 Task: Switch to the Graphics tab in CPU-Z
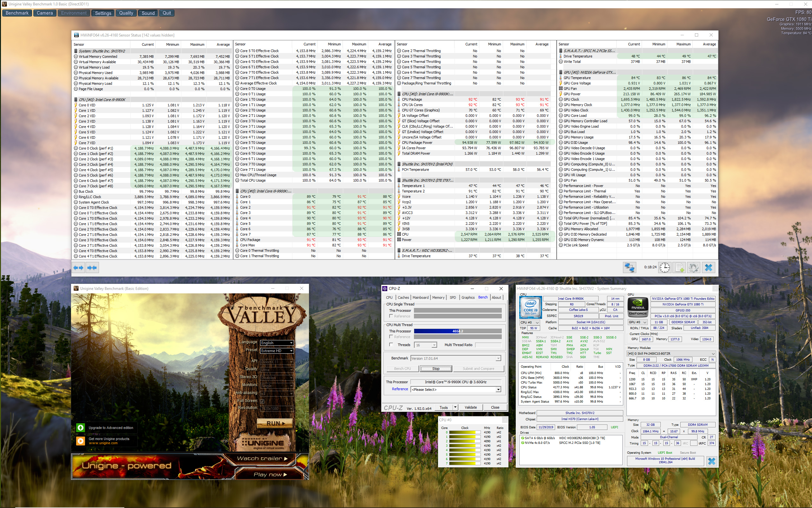click(x=468, y=298)
